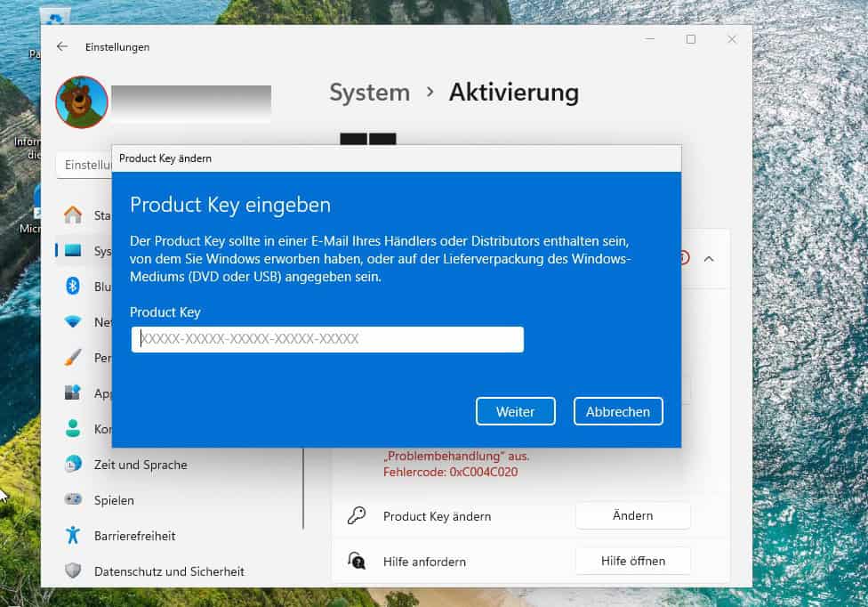
Task: Click the Barrierefreiheit accessibility icon
Action: tap(74, 536)
